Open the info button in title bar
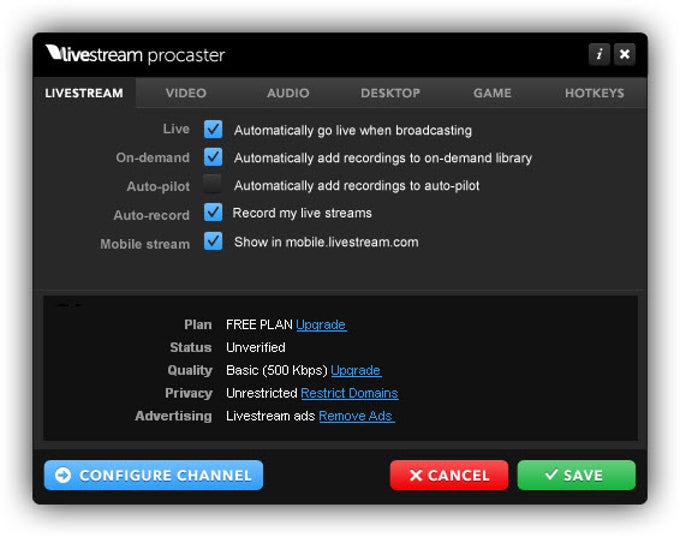 pyautogui.click(x=599, y=54)
